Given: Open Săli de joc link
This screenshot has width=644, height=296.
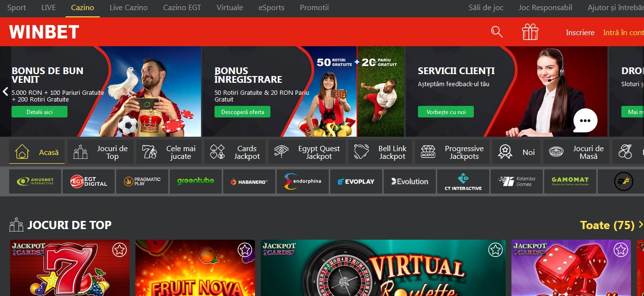Looking at the screenshot, I should (x=486, y=8).
